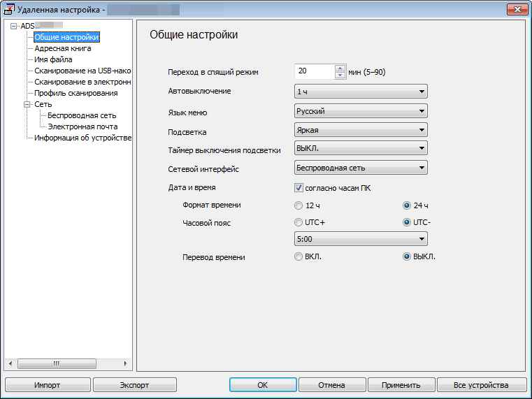532x399 pixels.
Task: Click the Все устройства button
Action: (x=481, y=385)
